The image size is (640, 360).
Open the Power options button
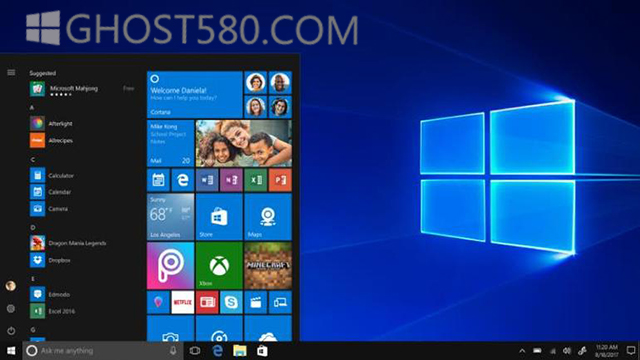(x=11, y=331)
